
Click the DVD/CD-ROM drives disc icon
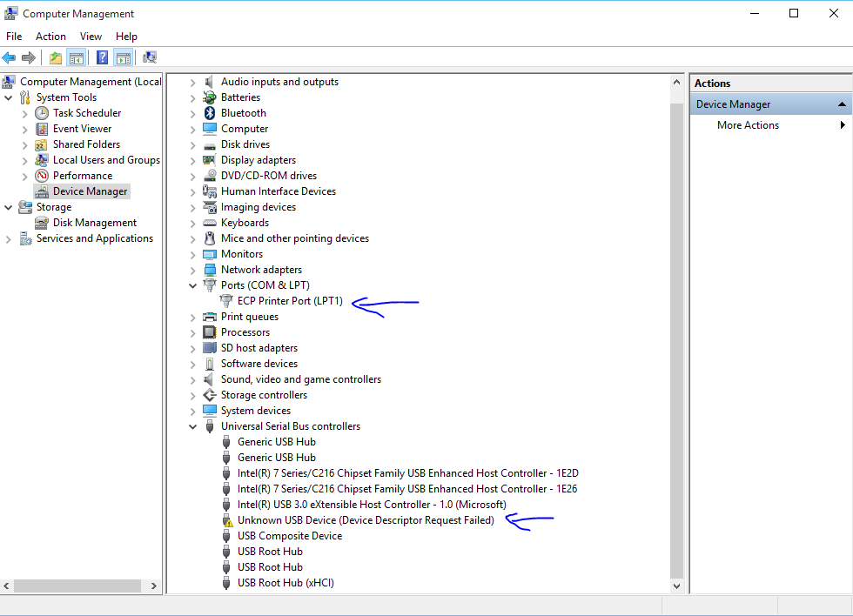210,176
